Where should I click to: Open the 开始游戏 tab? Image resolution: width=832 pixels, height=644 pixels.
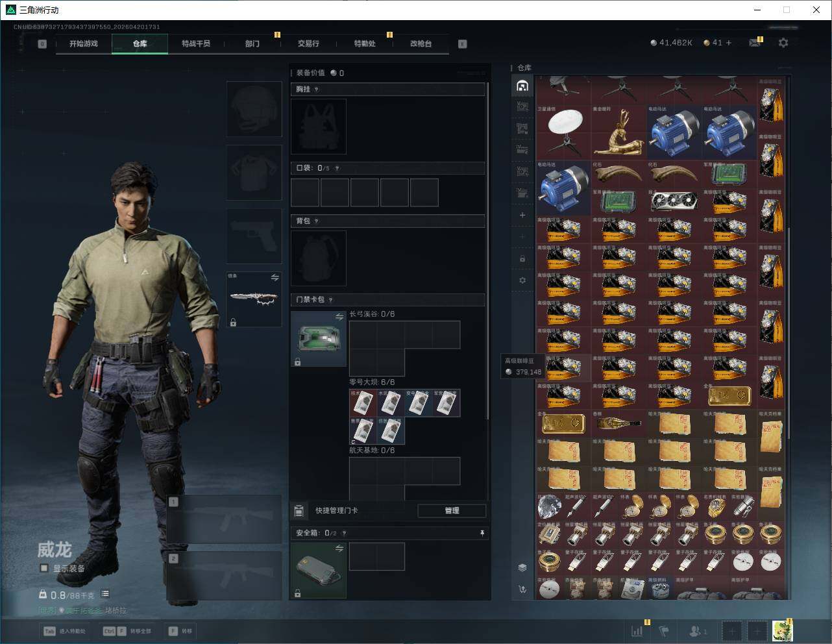click(84, 43)
